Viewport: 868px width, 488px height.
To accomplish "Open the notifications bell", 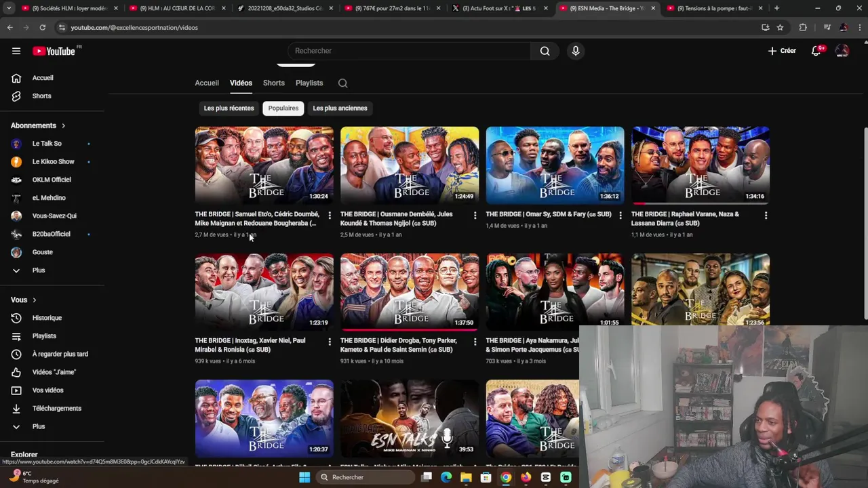I will click(x=816, y=51).
